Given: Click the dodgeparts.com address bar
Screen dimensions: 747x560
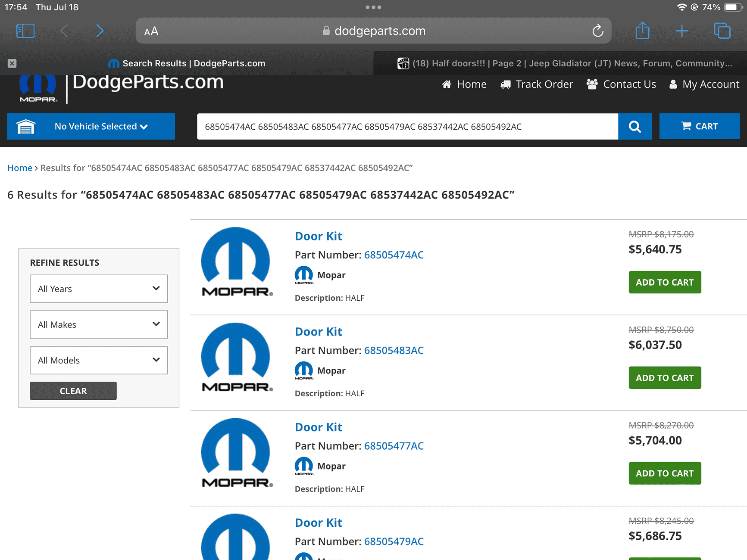Looking at the screenshot, I should click(x=374, y=31).
